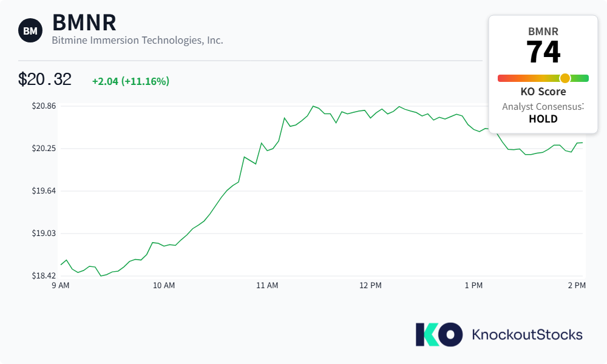Click 'Bitmine Immersion Technologies, Inc.' company name

pos(137,40)
